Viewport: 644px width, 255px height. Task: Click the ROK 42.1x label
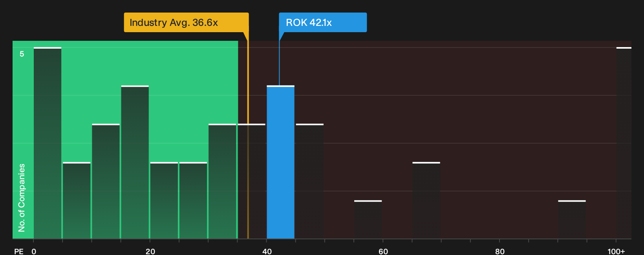[x=323, y=22]
